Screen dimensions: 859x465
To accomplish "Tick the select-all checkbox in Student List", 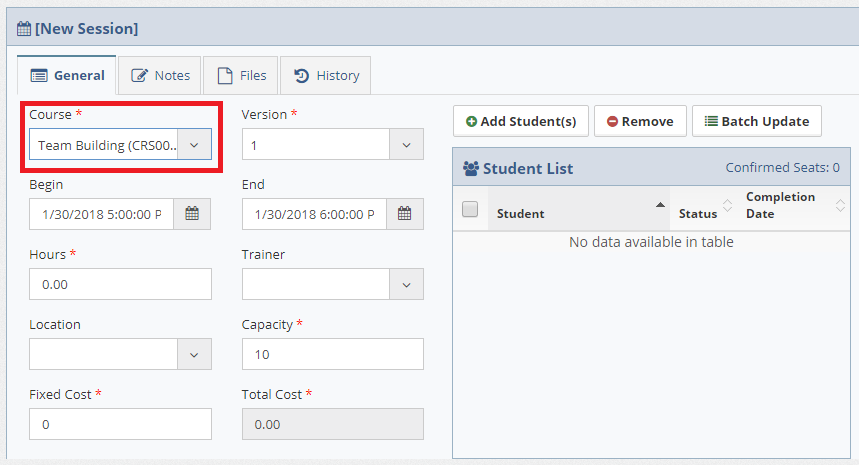I will point(470,209).
